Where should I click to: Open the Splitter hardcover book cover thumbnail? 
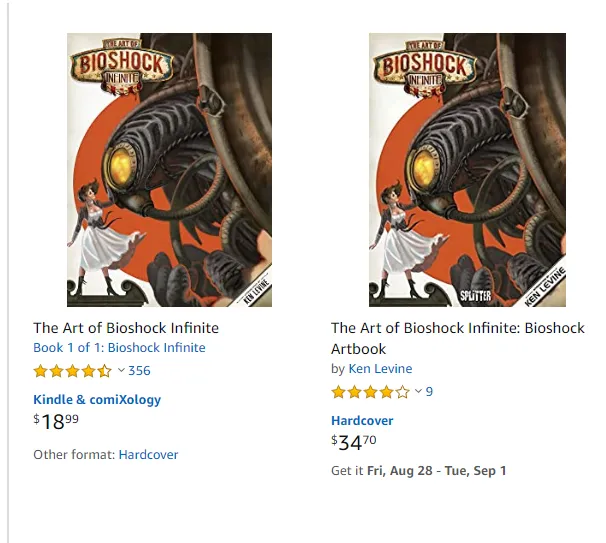pos(467,170)
